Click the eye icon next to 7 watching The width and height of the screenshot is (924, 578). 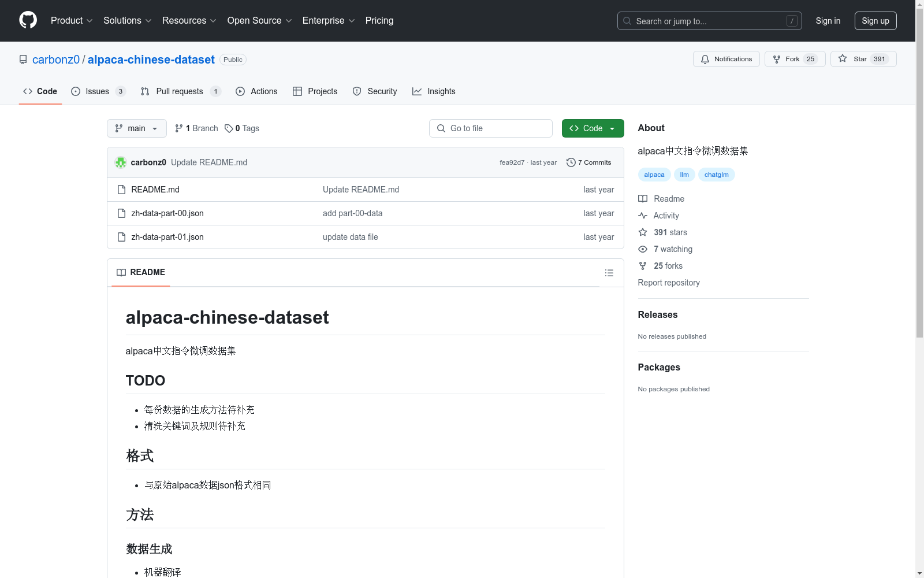pyautogui.click(x=643, y=249)
